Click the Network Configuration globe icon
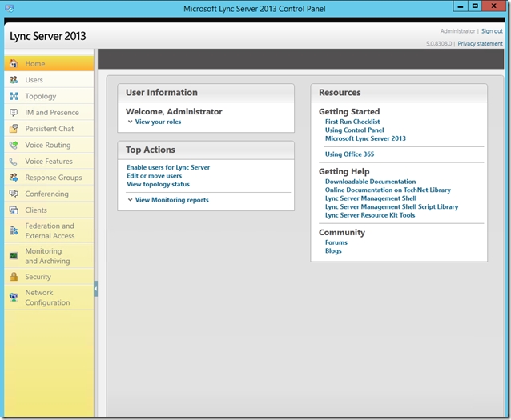This screenshot has height=420, width=511. pyautogui.click(x=14, y=297)
